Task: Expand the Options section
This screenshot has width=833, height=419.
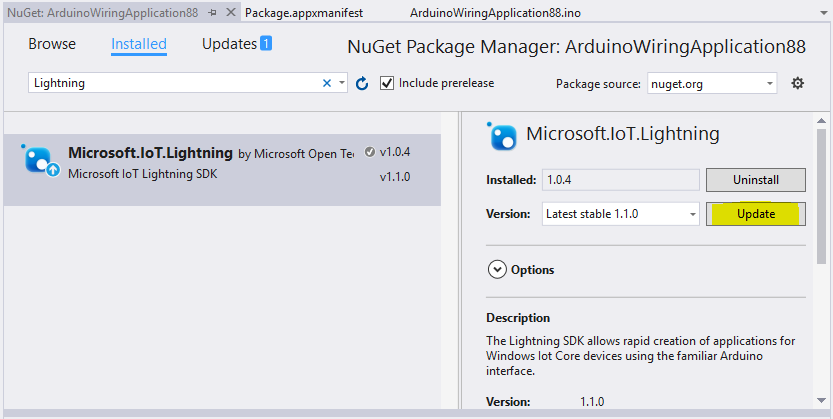Action: click(497, 270)
